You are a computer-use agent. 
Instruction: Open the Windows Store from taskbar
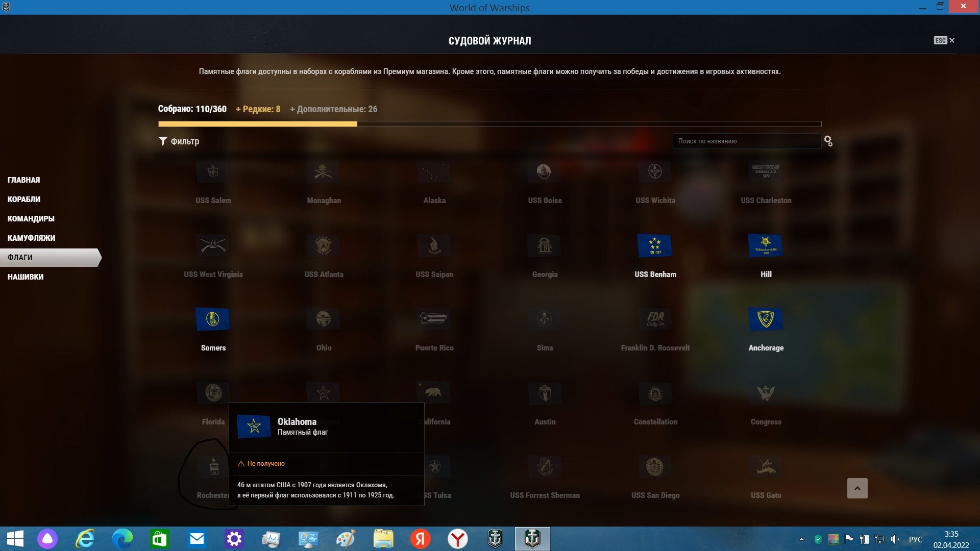coord(159,539)
